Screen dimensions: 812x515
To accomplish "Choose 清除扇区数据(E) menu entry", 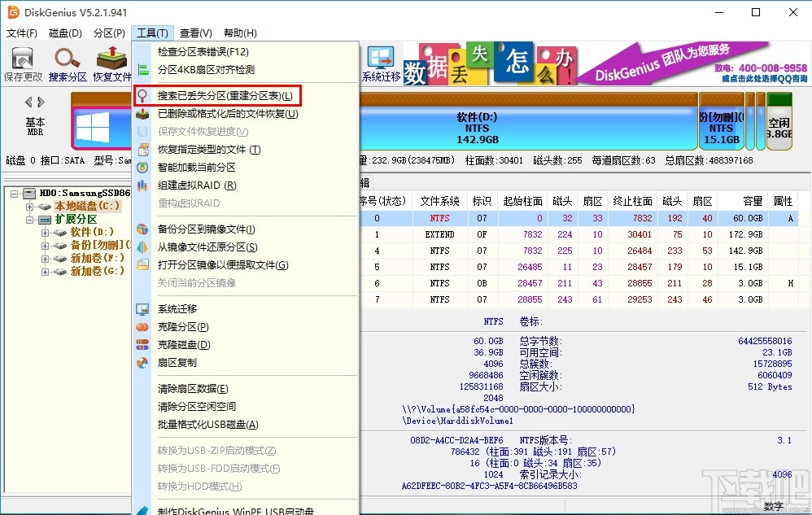I will click(x=193, y=389).
